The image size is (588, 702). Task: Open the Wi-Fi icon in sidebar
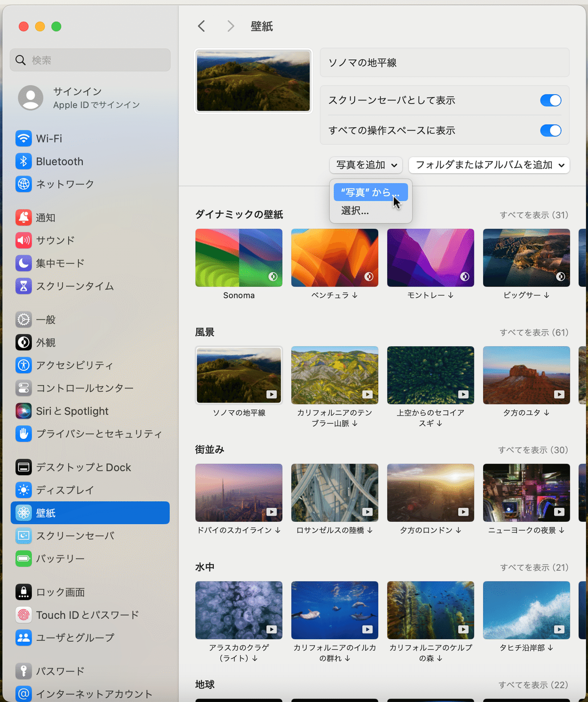[x=24, y=139]
